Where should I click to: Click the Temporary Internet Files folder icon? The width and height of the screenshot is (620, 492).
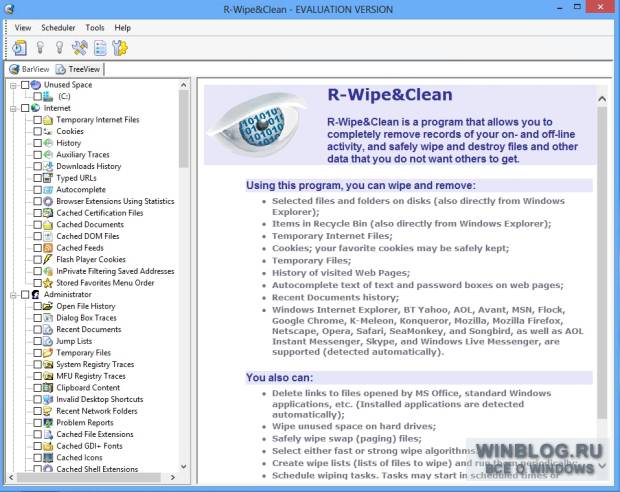click(x=48, y=119)
